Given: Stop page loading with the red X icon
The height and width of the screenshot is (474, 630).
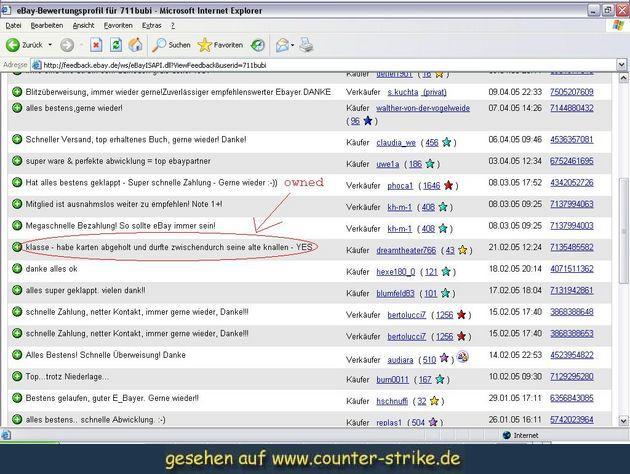Looking at the screenshot, I should pyautogui.click(x=96, y=45).
